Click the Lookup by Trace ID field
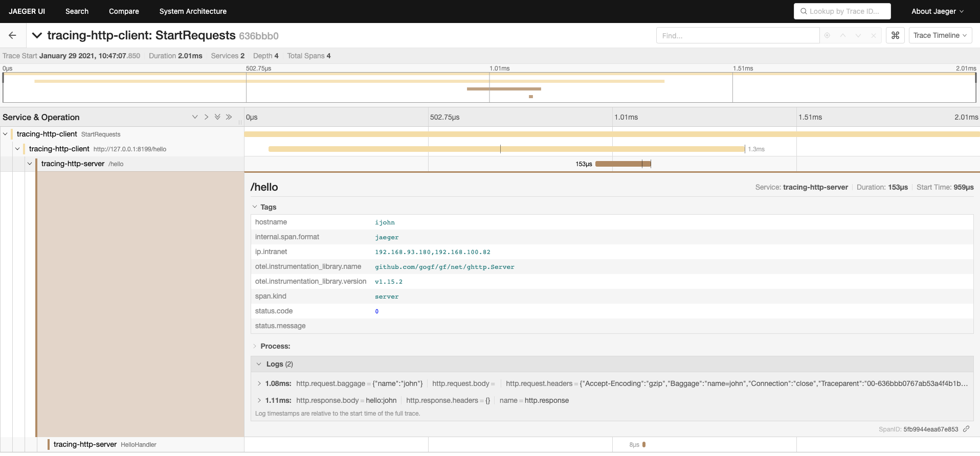 pyautogui.click(x=842, y=11)
